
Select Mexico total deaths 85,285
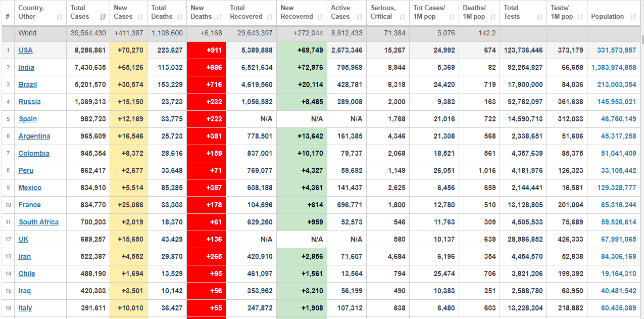click(167, 188)
